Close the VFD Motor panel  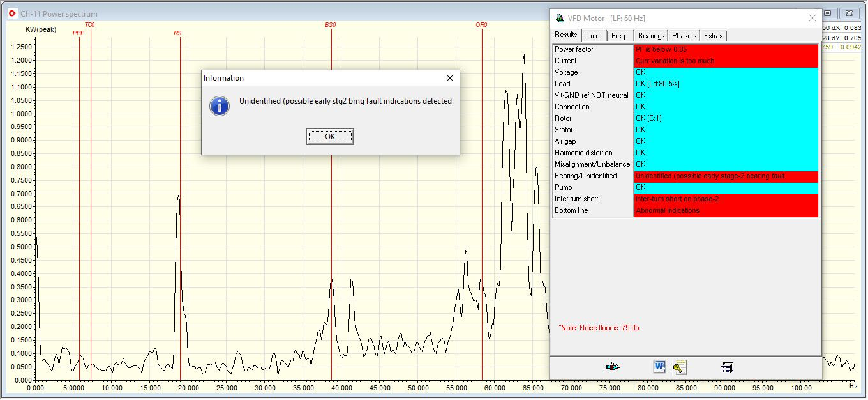812,18
